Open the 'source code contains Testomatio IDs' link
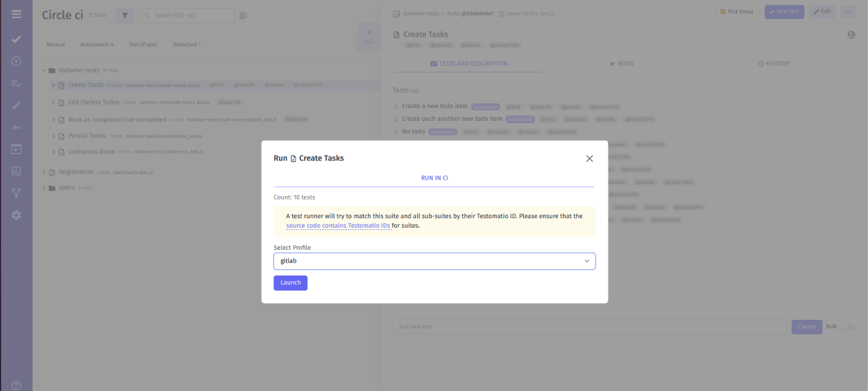This screenshot has width=868, height=391. (338, 225)
